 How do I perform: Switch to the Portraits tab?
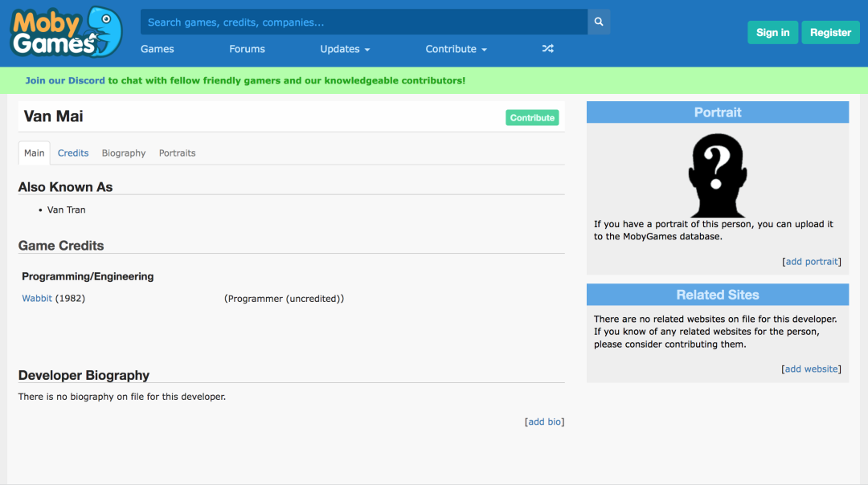pos(177,153)
